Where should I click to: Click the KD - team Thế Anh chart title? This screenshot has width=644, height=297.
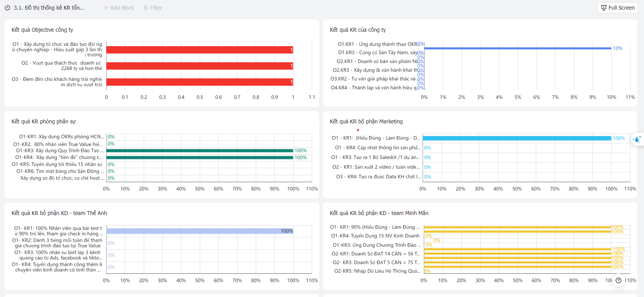(59, 213)
